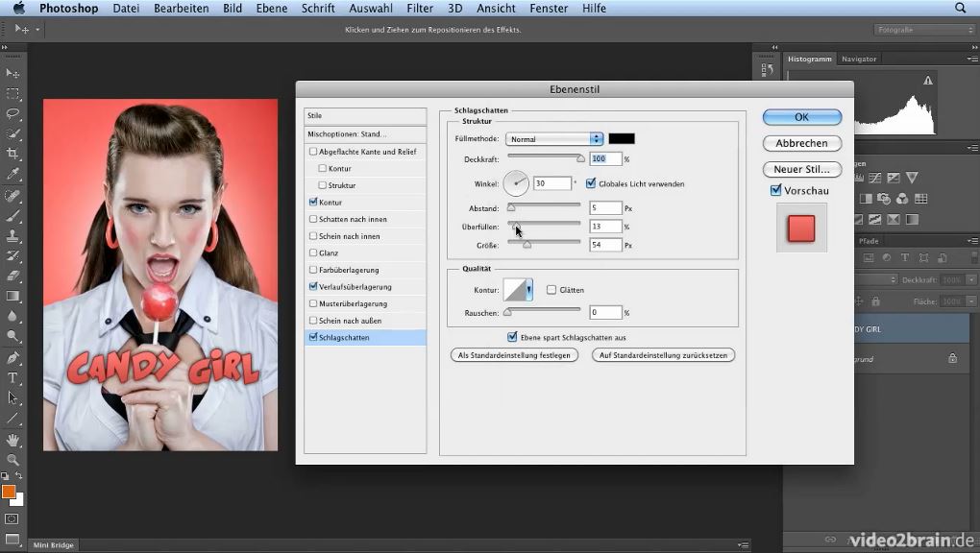The width and height of the screenshot is (980, 553).
Task: Select the Rectangular Marquee tool
Action: 12,94
